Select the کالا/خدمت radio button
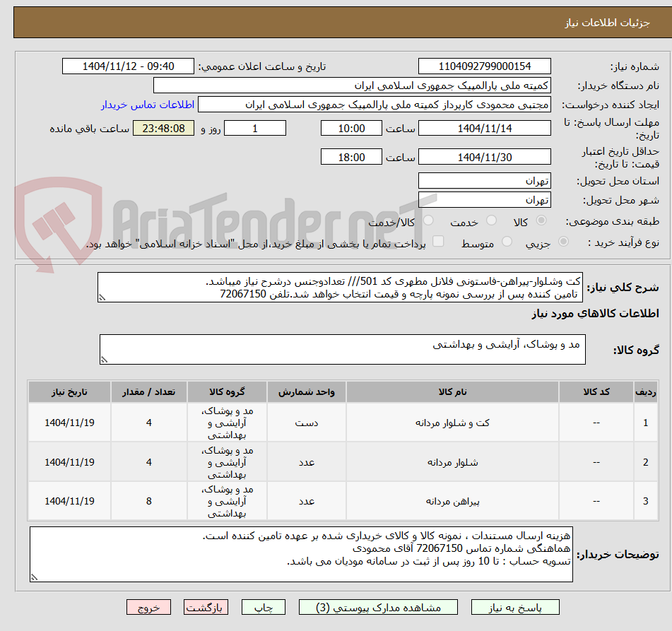The width and height of the screenshot is (672, 631). [428, 220]
